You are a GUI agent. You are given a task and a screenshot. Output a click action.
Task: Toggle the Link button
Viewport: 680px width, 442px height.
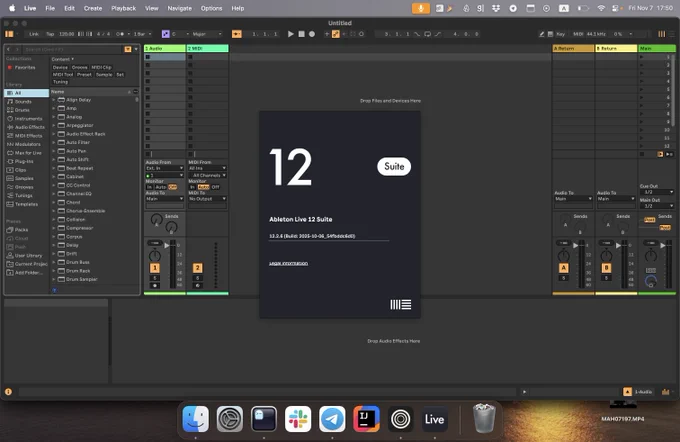coord(33,34)
